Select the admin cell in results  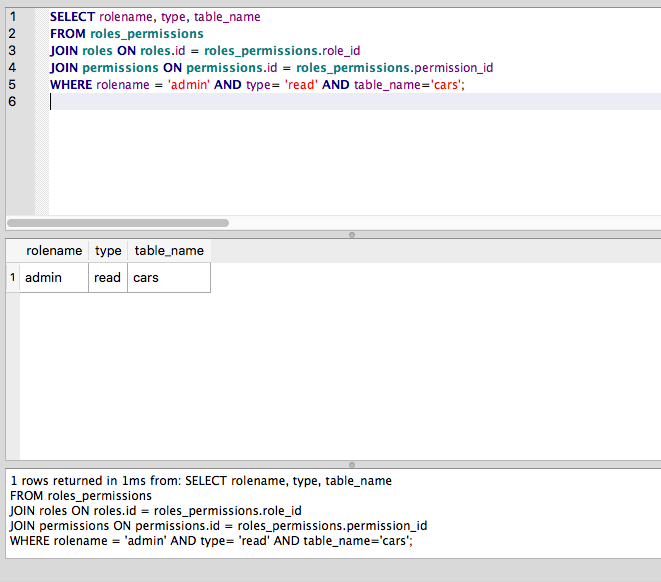tap(54, 278)
